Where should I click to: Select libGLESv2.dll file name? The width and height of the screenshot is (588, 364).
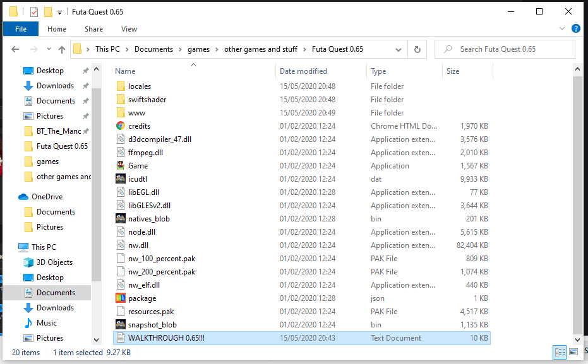coord(149,205)
